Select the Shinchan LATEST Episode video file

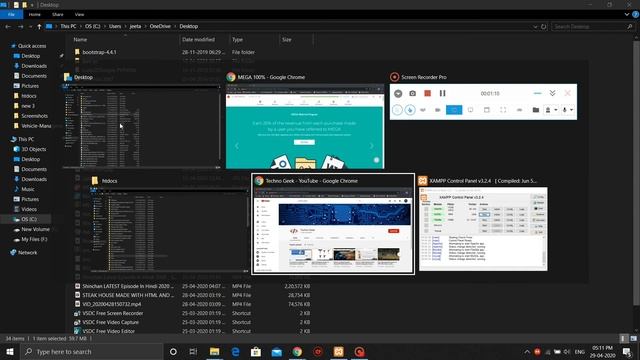point(128,286)
